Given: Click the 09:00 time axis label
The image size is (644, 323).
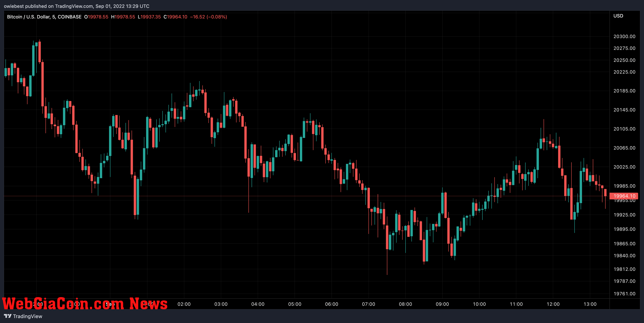Looking at the screenshot, I should coord(442,304).
